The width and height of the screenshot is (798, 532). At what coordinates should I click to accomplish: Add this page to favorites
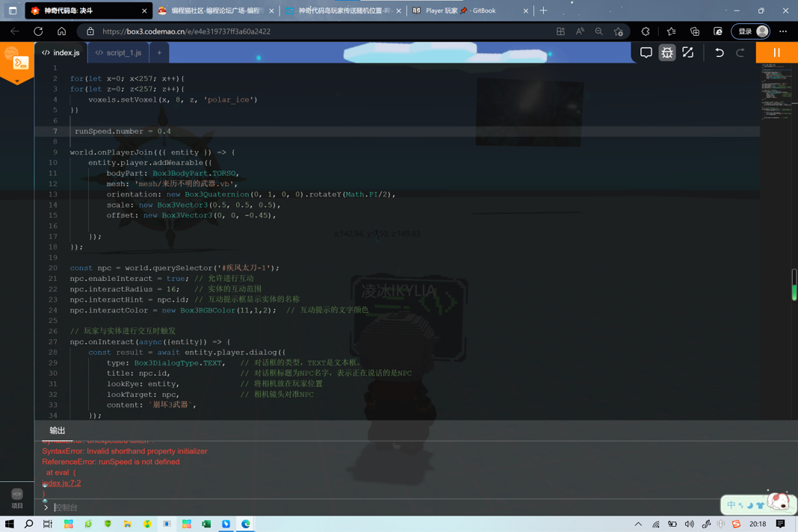point(619,31)
